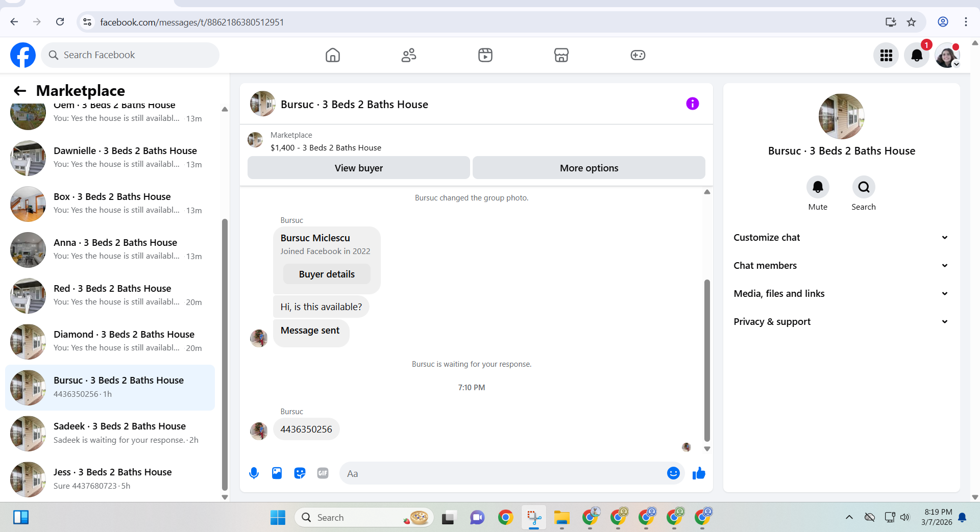Click the View buyer button
This screenshot has height=532, width=980.
click(358, 168)
